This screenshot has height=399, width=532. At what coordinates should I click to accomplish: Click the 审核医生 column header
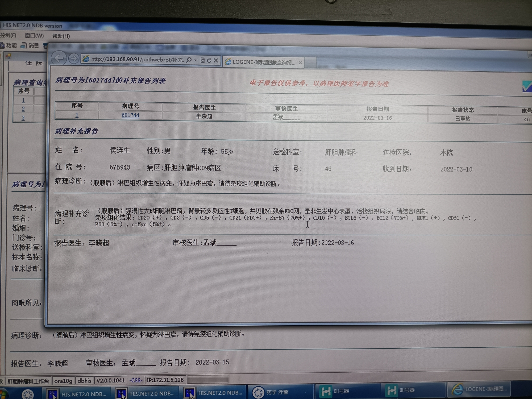point(286,108)
